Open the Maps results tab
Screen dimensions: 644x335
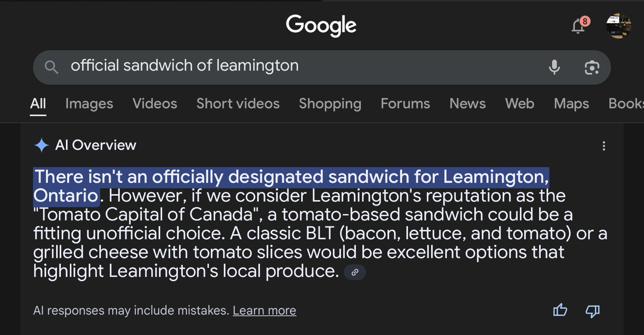pyautogui.click(x=571, y=103)
